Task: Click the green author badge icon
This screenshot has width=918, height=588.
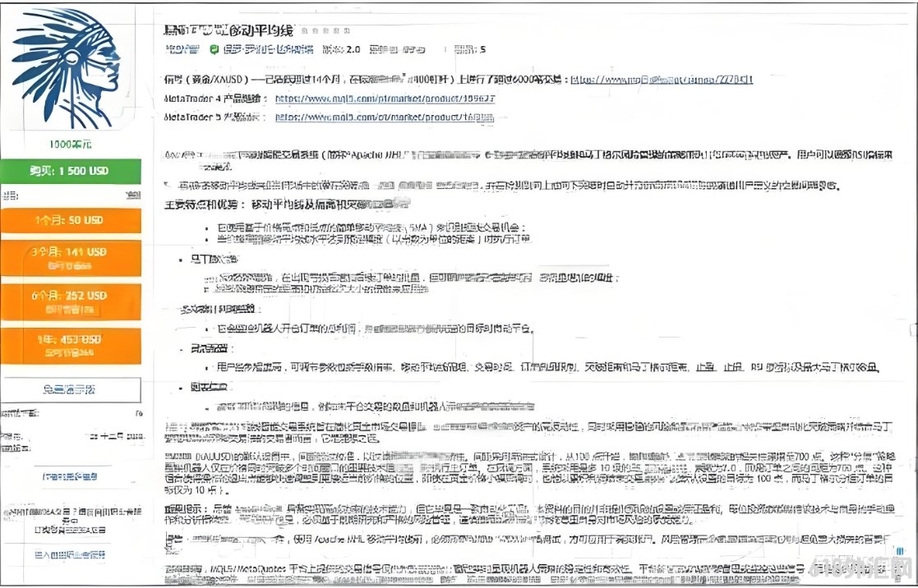Action: coord(215,50)
